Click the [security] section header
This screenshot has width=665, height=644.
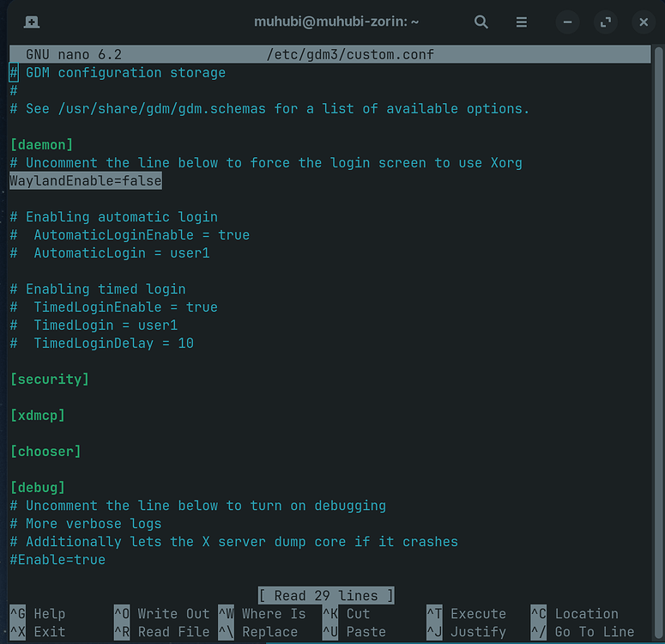coord(50,379)
